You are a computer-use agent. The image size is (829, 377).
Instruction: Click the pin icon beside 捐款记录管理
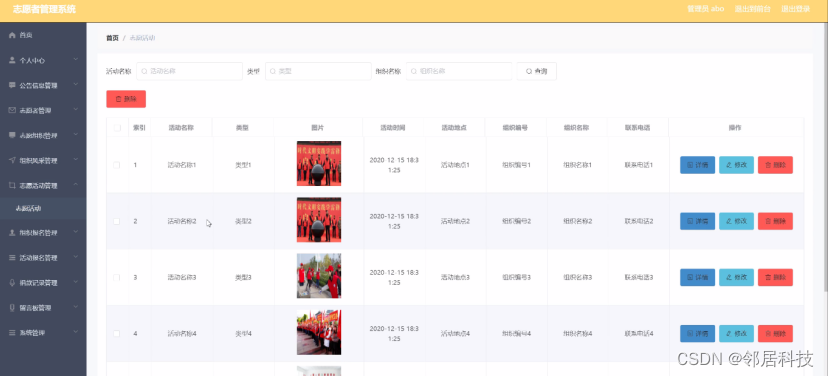[x=12, y=283]
